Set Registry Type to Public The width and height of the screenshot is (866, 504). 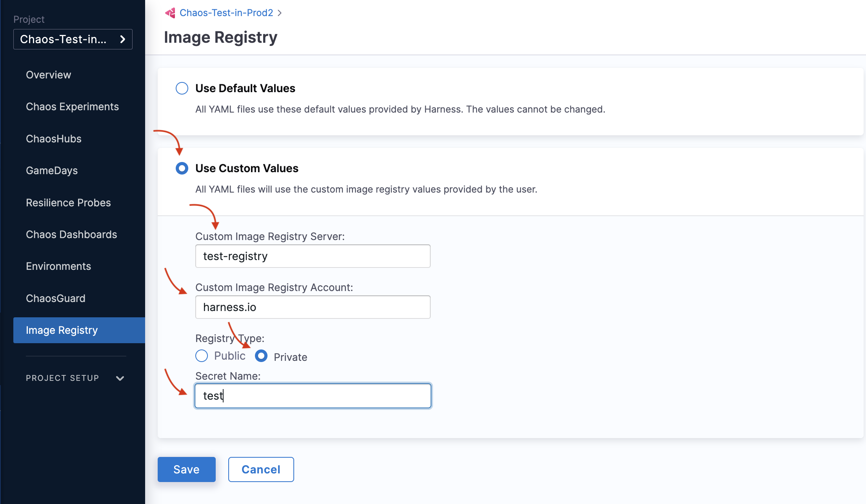201,356
